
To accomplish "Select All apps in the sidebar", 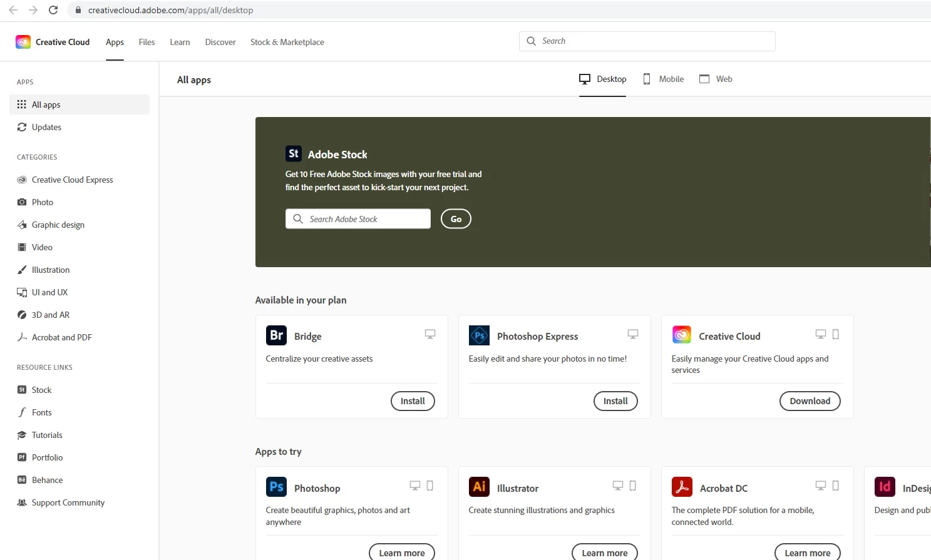I will tap(80, 104).
